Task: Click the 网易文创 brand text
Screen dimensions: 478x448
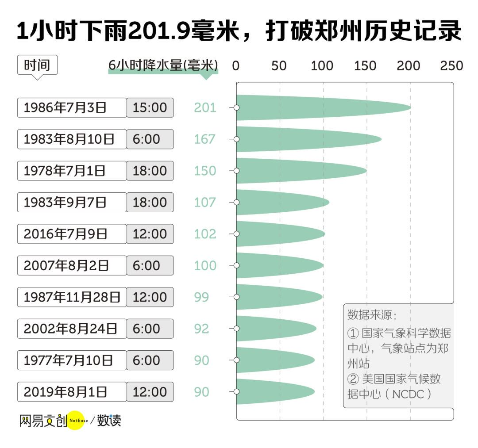Action: click(x=43, y=421)
